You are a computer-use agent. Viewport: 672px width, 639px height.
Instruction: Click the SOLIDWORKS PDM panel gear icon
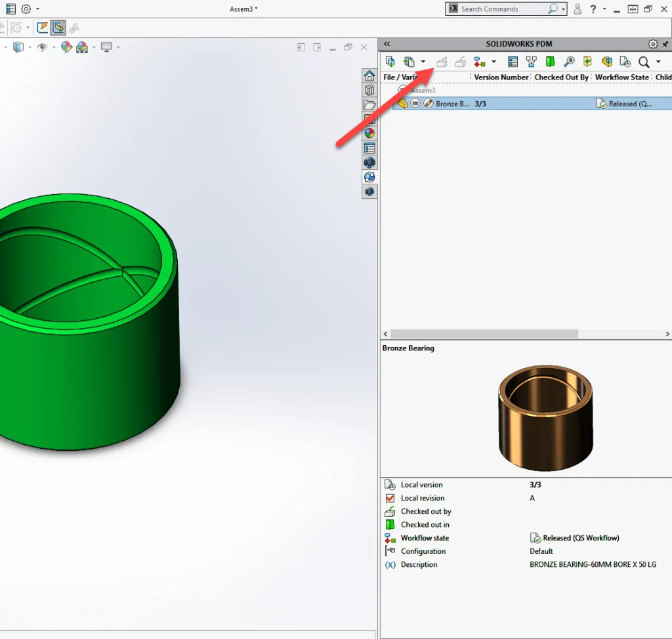point(652,44)
